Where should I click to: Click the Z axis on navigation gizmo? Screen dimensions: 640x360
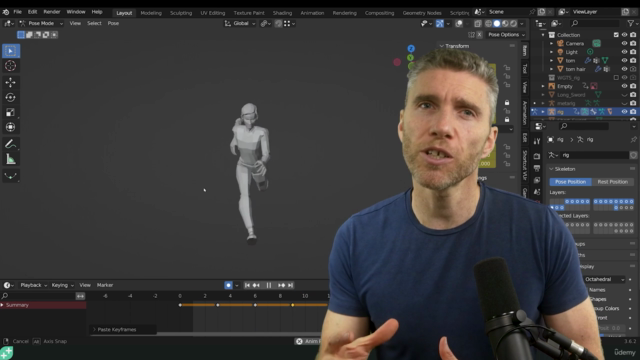411,49
